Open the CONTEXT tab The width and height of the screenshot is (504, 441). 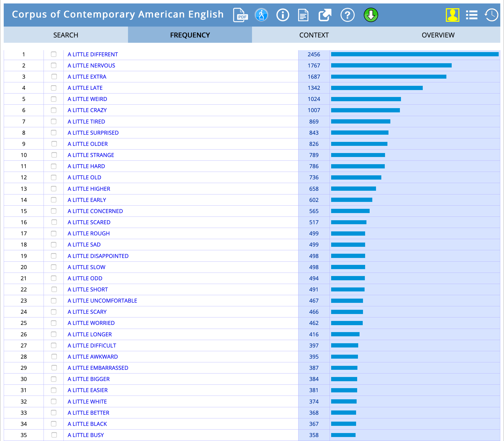tap(314, 35)
